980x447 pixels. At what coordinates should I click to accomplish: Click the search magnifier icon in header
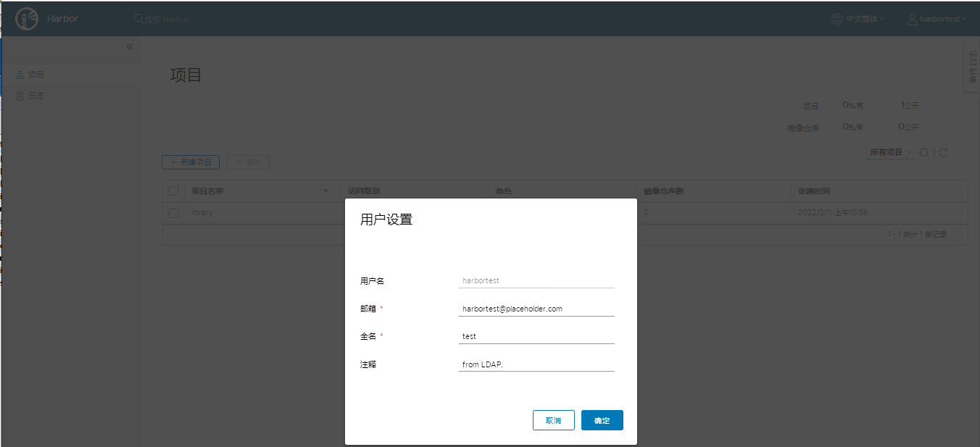(x=138, y=19)
